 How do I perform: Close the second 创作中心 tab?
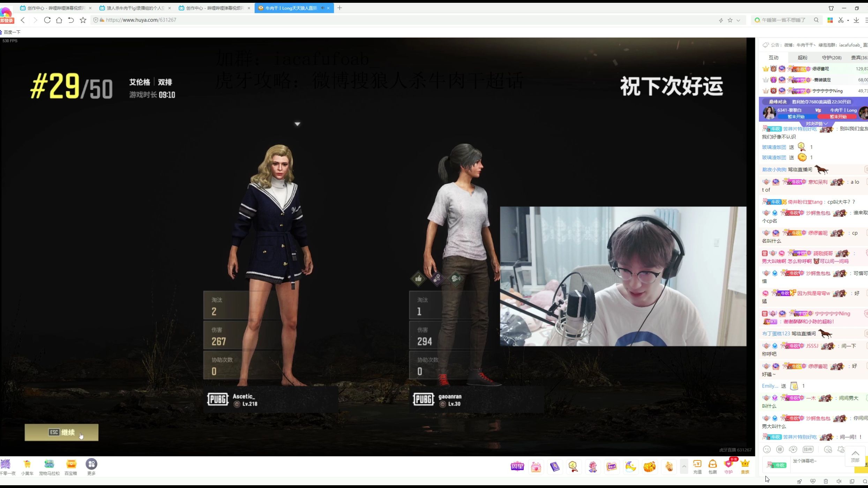[x=249, y=8]
